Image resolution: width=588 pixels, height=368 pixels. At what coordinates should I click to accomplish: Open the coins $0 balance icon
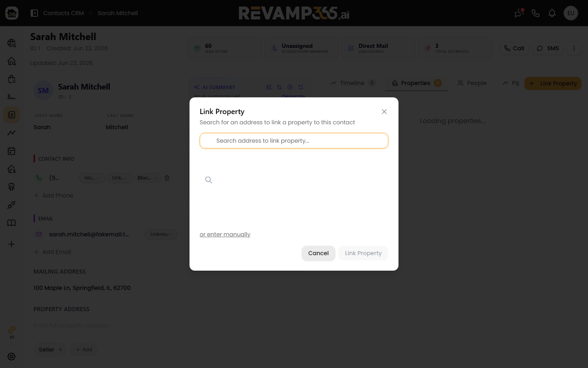(12, 332)
